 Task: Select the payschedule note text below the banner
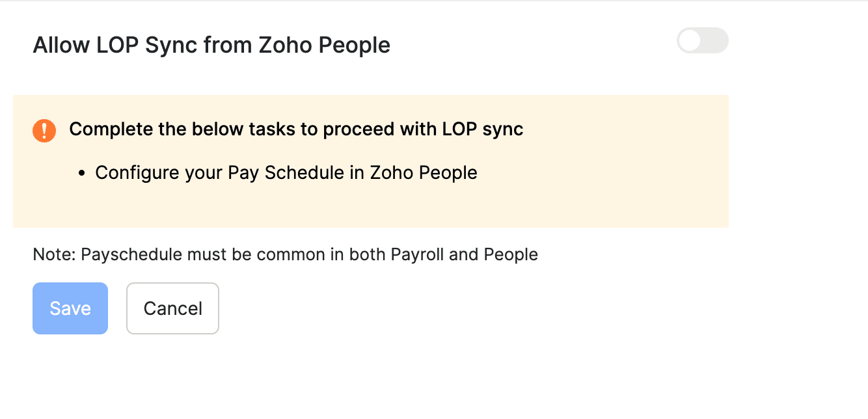pos(285,254)
